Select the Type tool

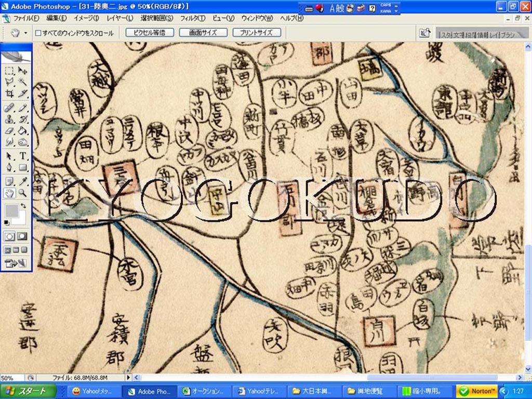coord(22,156)
